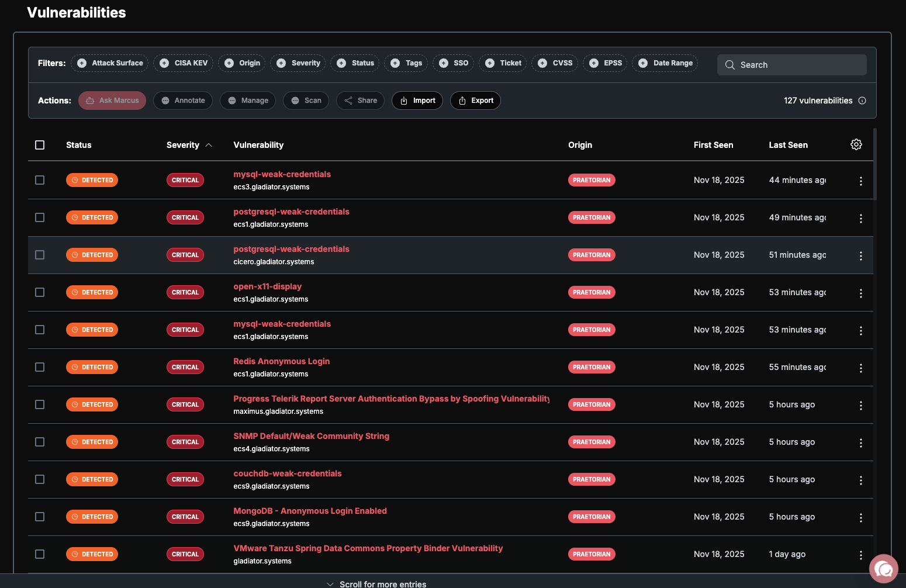
Task: Open row menu for SNMP Default/Weak Community String
Action: [861, 443]
